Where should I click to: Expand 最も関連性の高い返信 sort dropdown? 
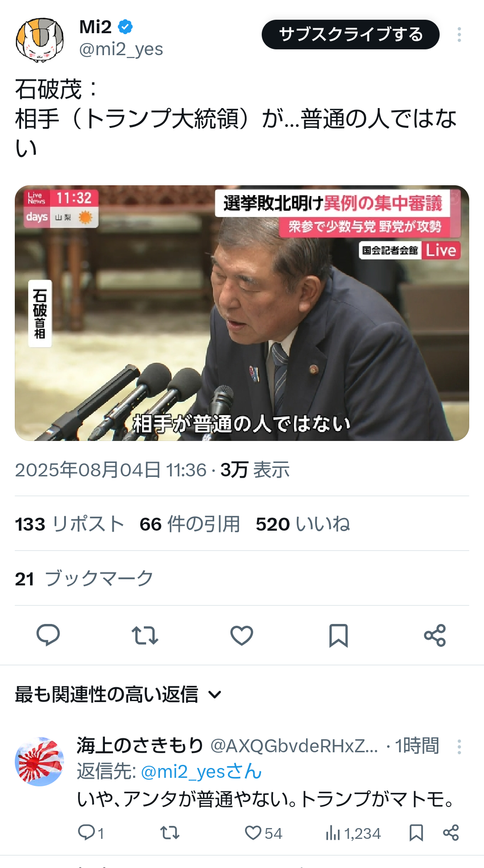tap(118, 694)
